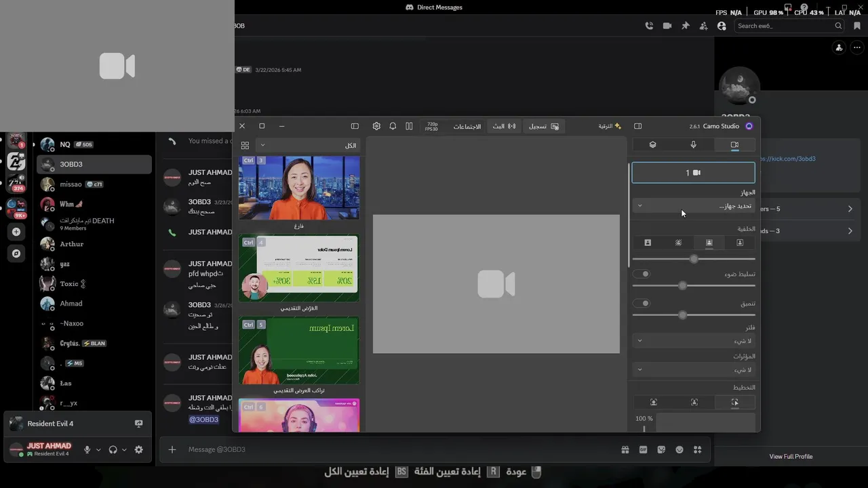This screenshot has width=868, height=488.
Task: Select background removal striped icon
Action: [x=678, y=243]
